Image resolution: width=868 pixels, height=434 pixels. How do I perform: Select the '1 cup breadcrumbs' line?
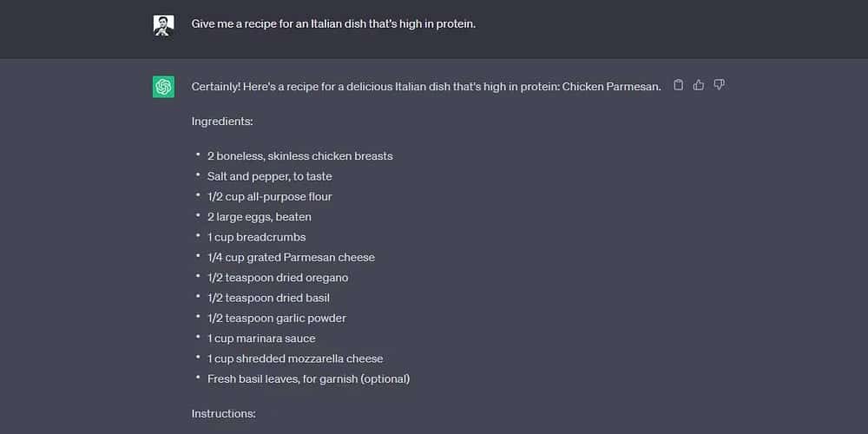coord(256,237)
